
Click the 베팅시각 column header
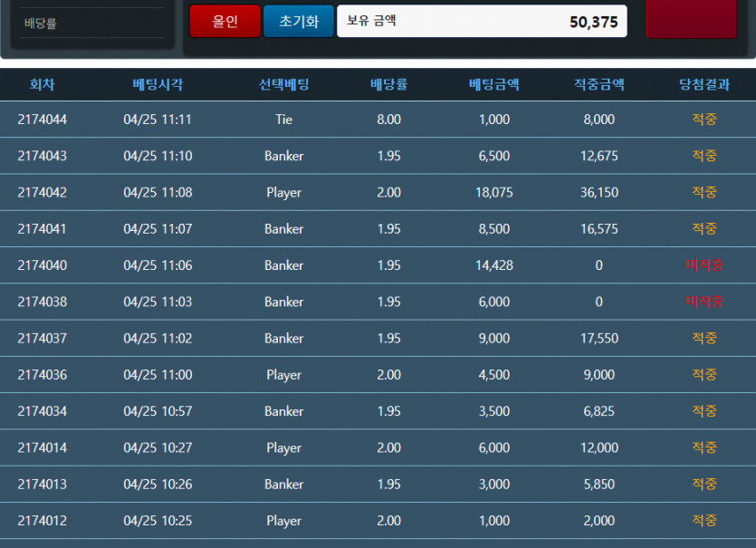click(158, 85)
